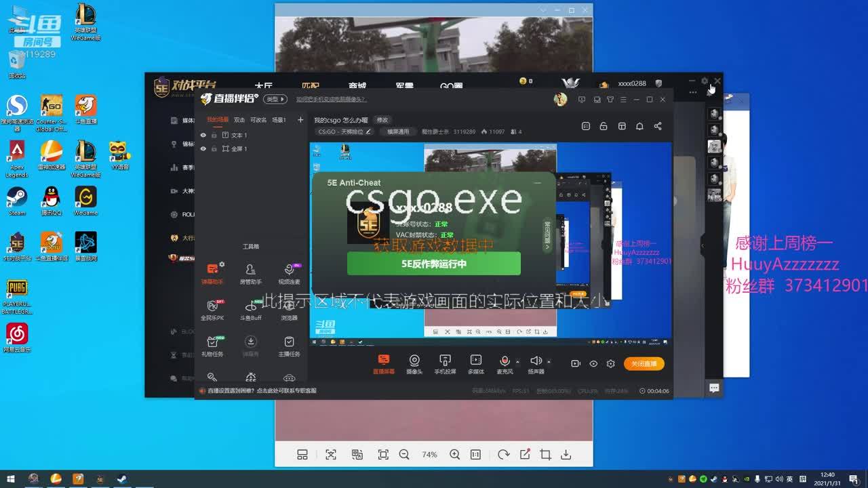Click the recording camera icon in bottom bar
Viewport: 868px width, 488px height.
(x=576, y=364)
